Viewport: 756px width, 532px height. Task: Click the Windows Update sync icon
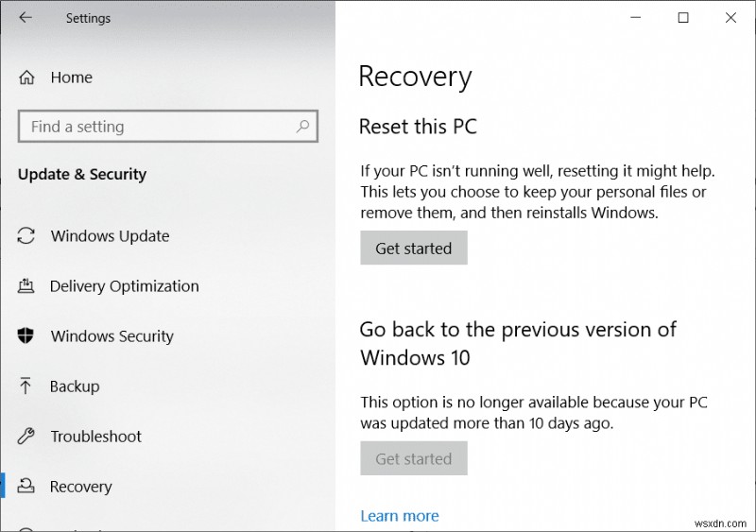pos(26,236)
